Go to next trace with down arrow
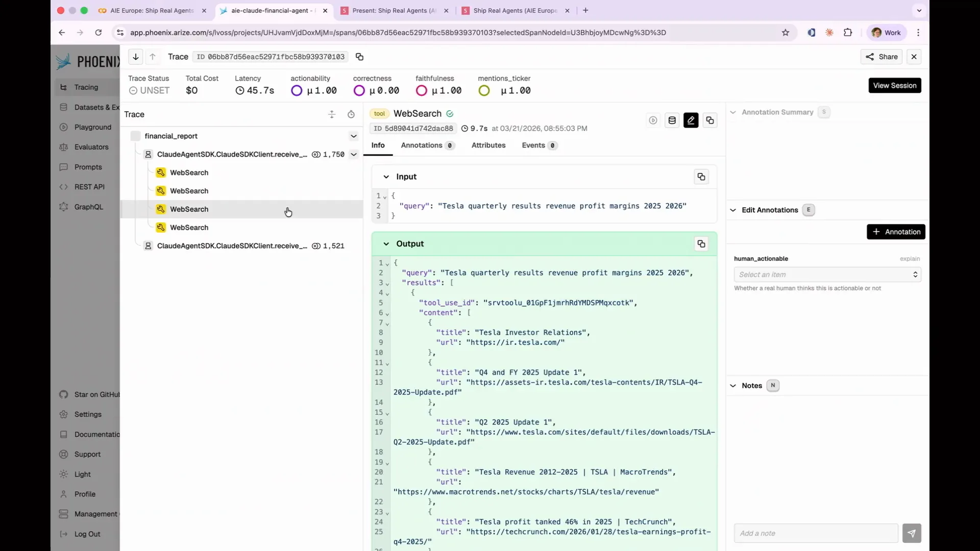Screen dimensions: 980x551 [x=135, y=57]
